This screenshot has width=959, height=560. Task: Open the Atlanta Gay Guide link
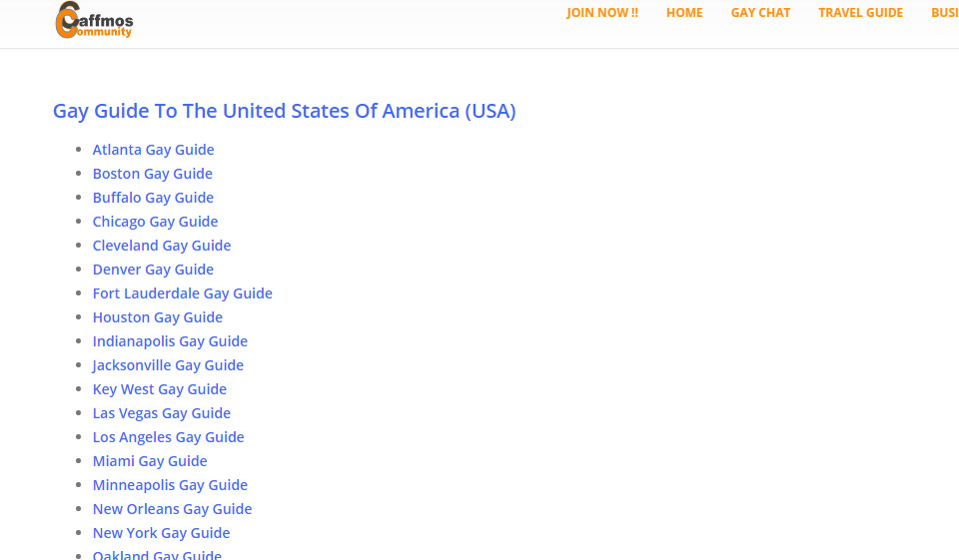point(153,150)
